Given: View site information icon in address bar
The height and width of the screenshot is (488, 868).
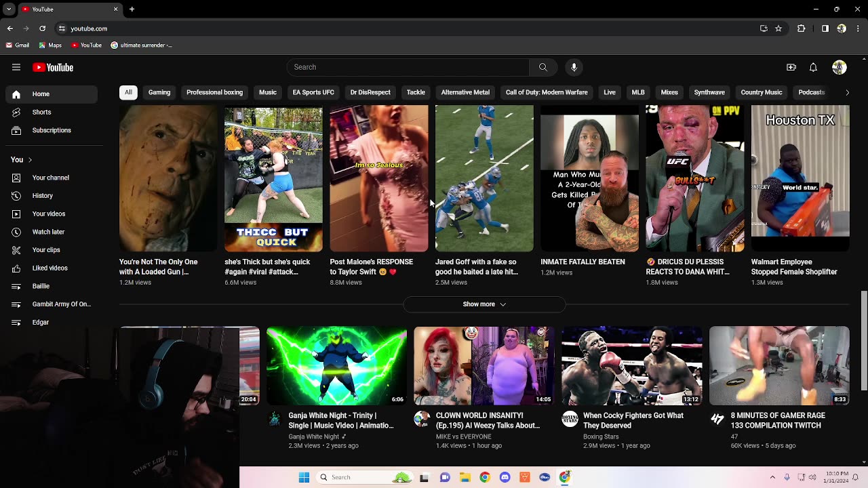Looking at the screenshot, I should tap(62, 28).
